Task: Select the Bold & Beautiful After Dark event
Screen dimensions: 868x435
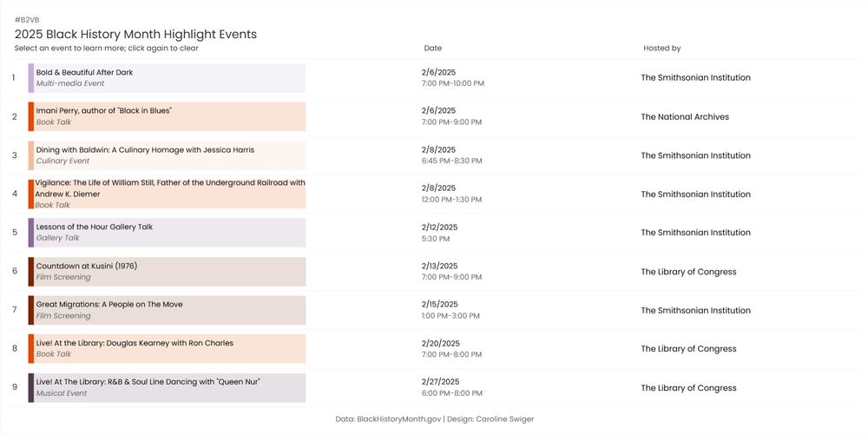Action: pos(169,78)
